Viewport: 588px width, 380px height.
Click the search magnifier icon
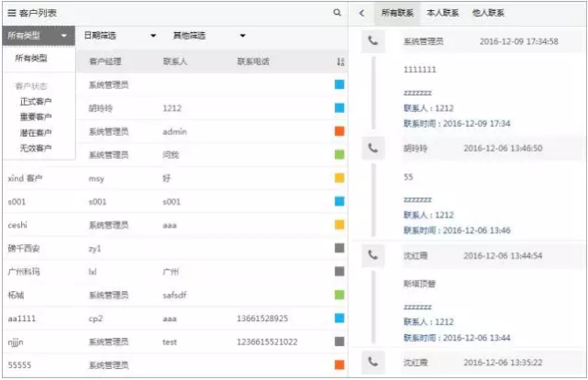click(338, 13)
